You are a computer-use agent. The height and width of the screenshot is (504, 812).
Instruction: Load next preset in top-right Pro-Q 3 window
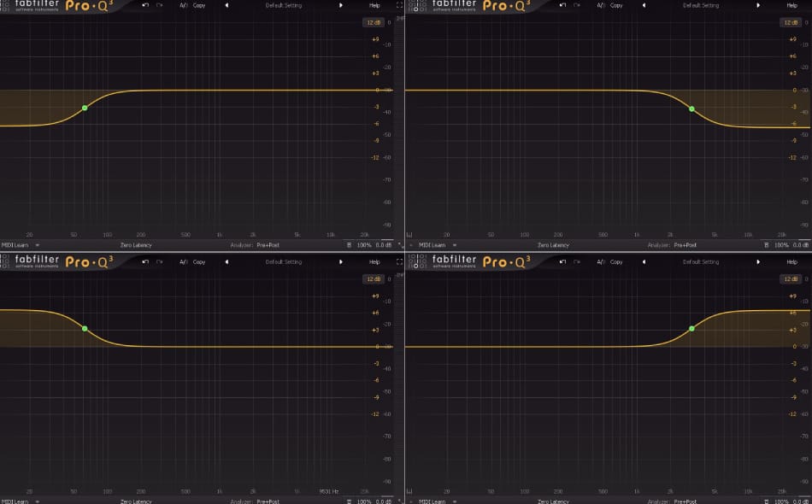pyautogui.click(x=758, y=5)
